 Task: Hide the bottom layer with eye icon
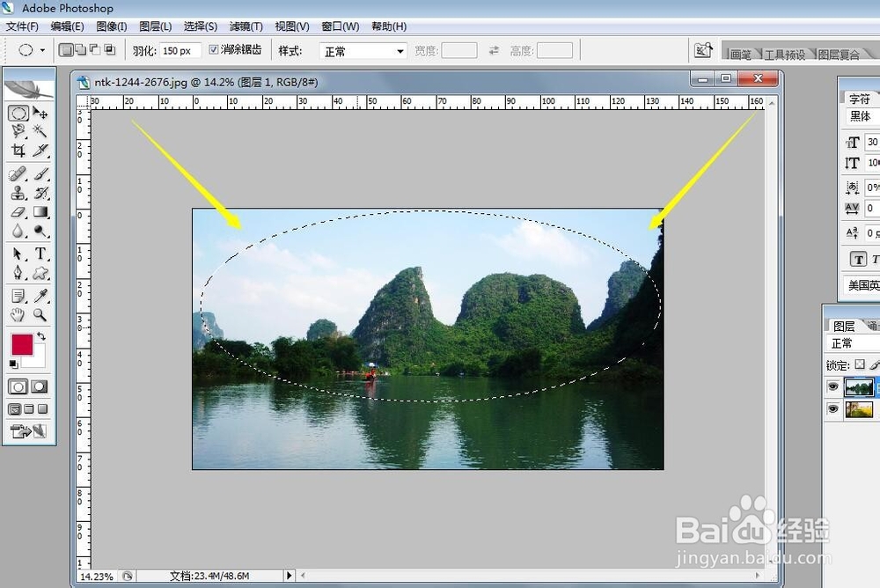click(832, 408)
